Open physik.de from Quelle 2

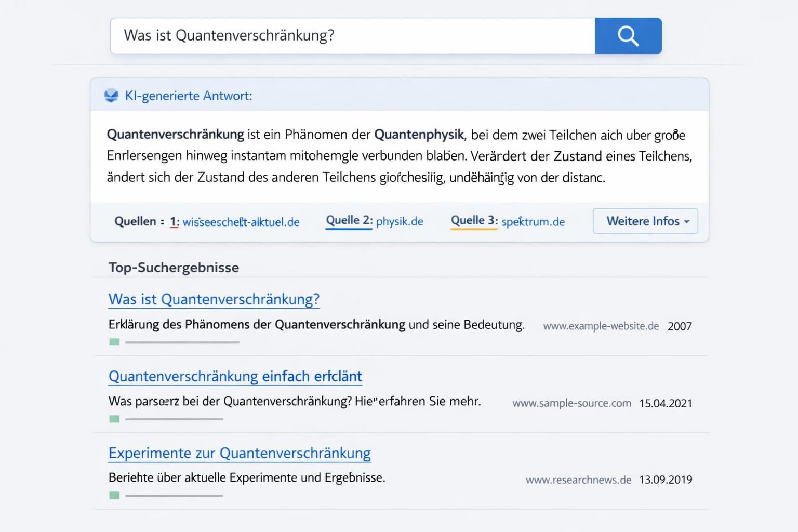click(400, 221)
